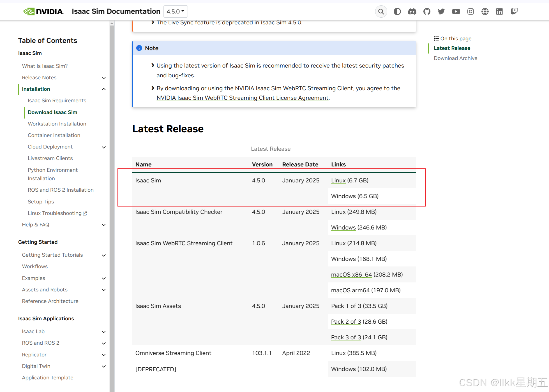549x392 pixels.
Task: Expand Replicator chevron
Action: pyautogui.click(x=103, y=355)
